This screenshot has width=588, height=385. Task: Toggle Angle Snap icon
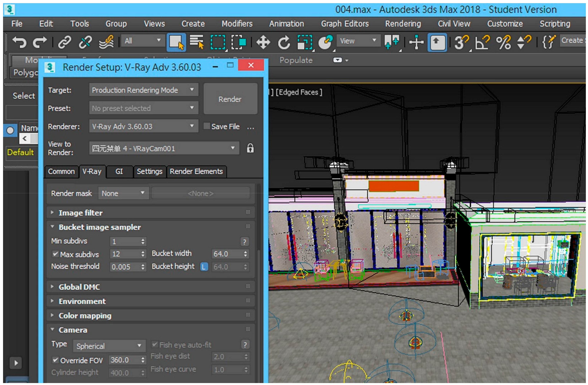tap(482, 42)
